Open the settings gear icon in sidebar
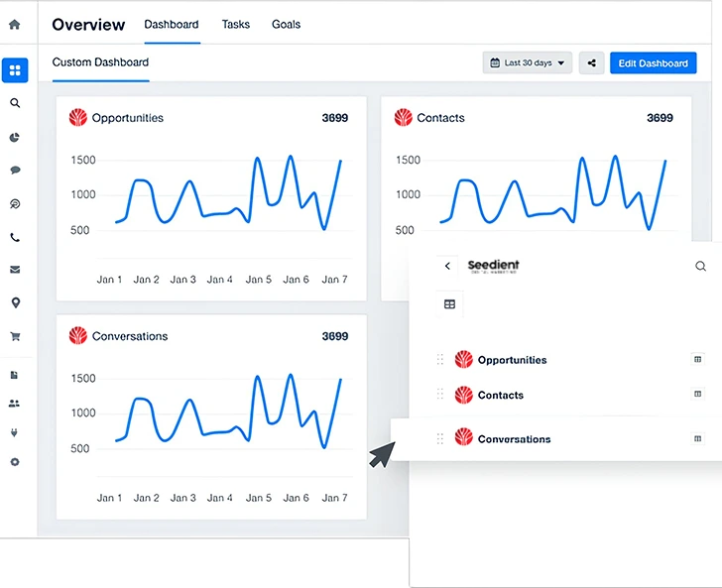 click(15, 462)
